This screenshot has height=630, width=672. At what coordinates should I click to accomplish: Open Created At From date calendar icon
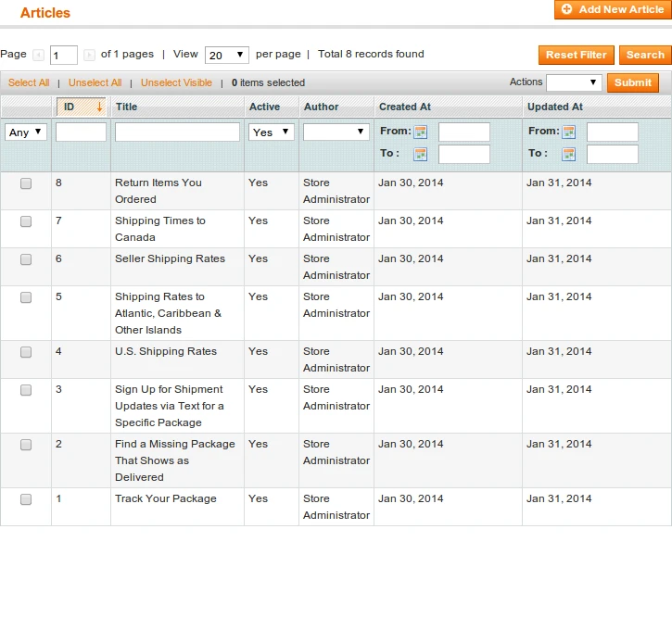(421, 132)
